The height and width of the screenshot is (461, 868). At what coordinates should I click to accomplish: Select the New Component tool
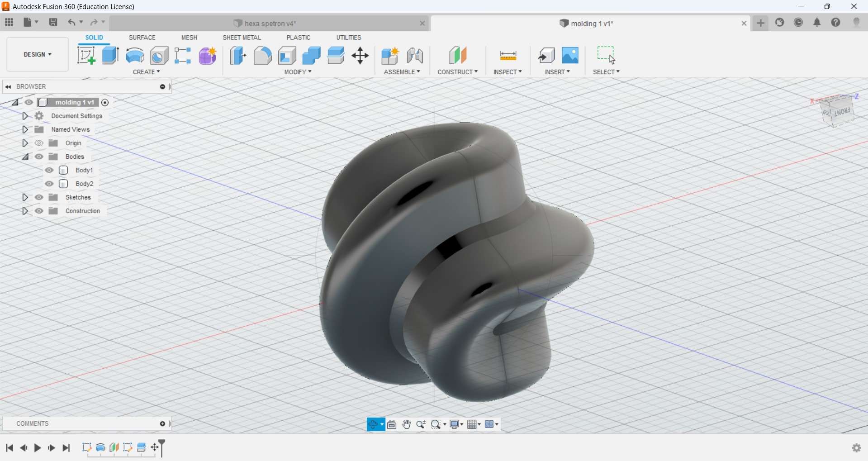point(390,56)
